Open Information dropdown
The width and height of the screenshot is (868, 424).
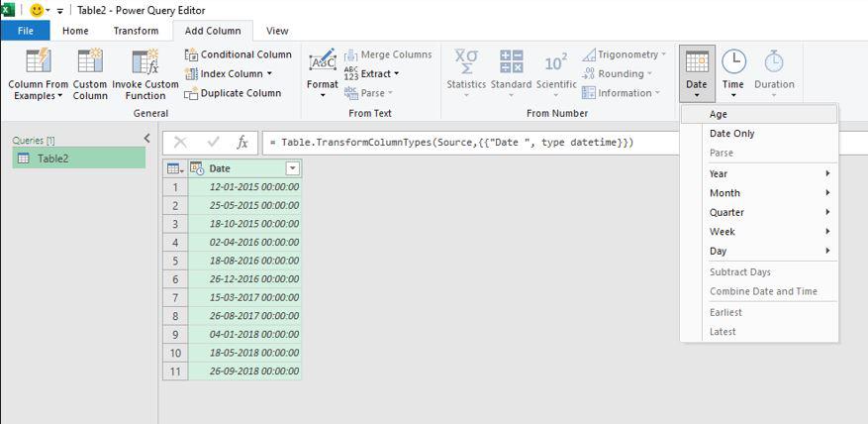[621, 93]
